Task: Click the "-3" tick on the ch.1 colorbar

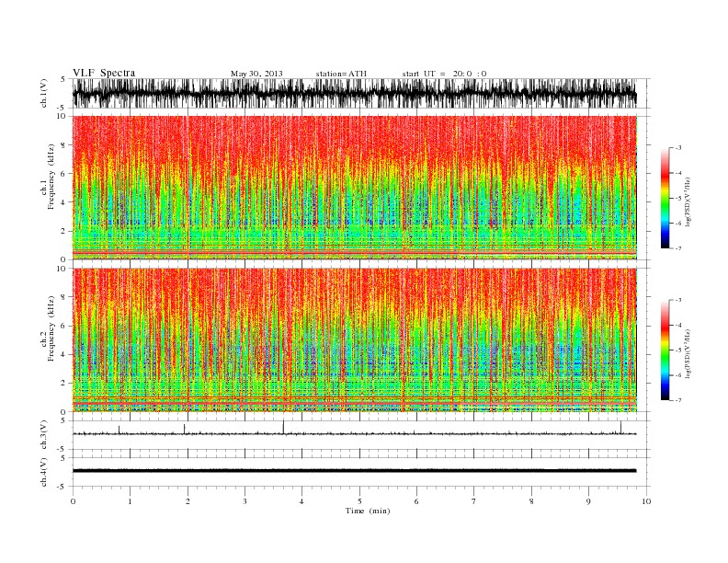Action: pyautogui.click(x=678, y=148)
